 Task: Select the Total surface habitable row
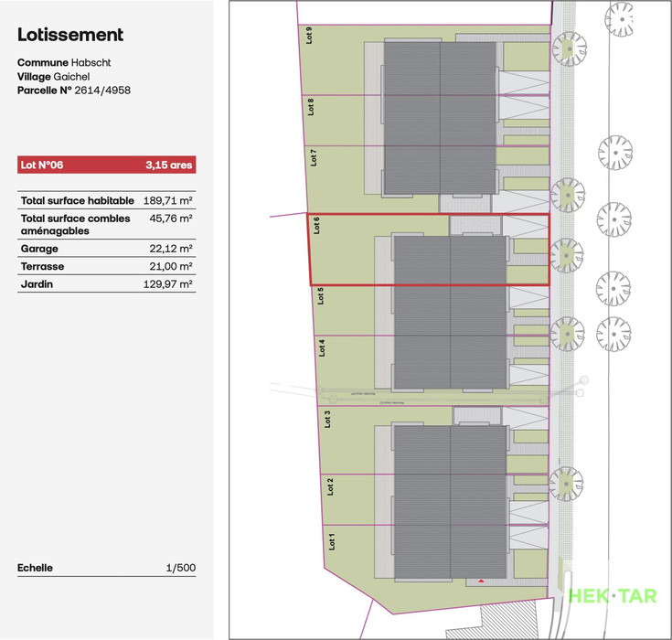106,200
